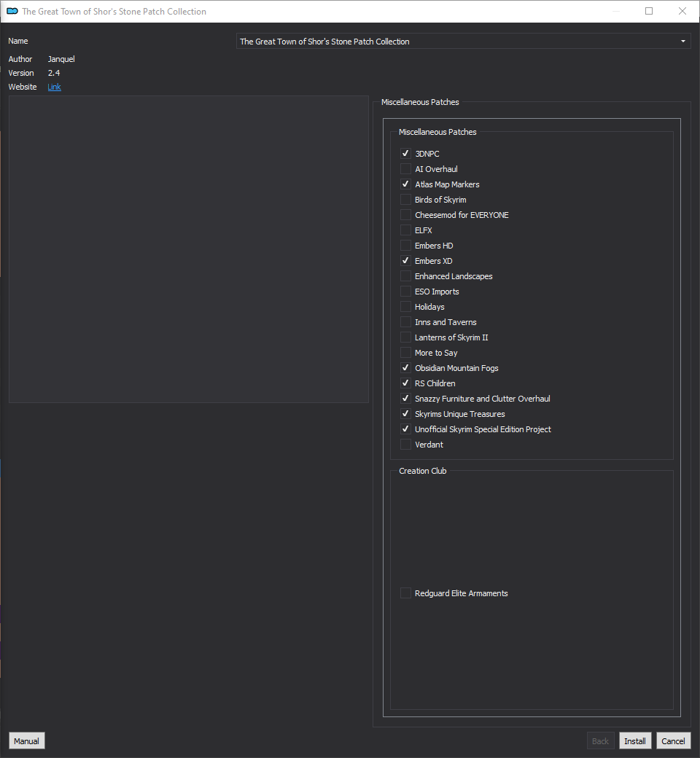Screen dimensions: 700x758
Task: Uncheck Obsidian Mountain Fogs patch
Action: (x=405, y=368)
